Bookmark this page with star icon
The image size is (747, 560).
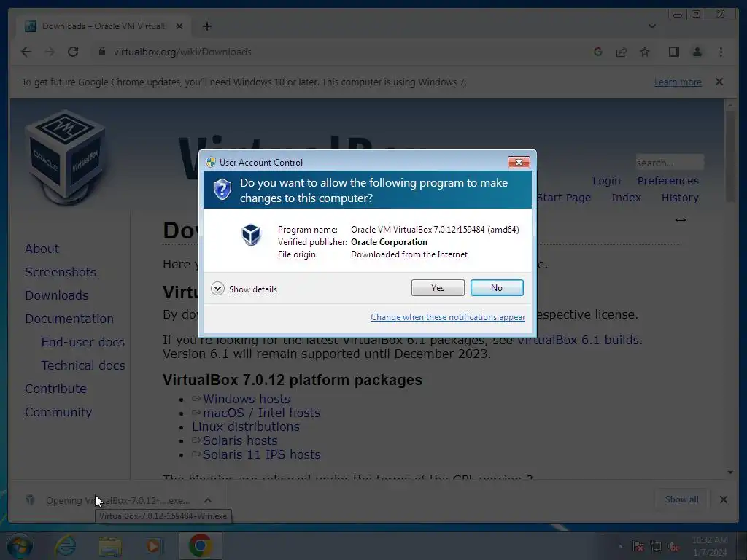[x=645, y=52]
